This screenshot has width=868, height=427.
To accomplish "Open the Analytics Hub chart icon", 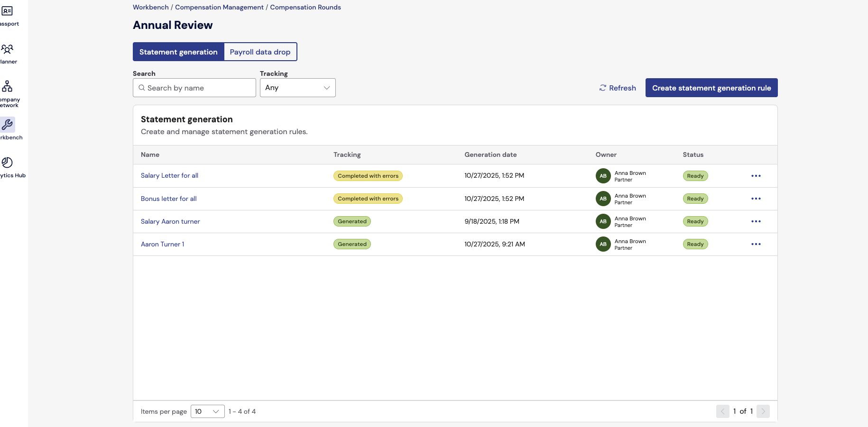I will point(7,163).
